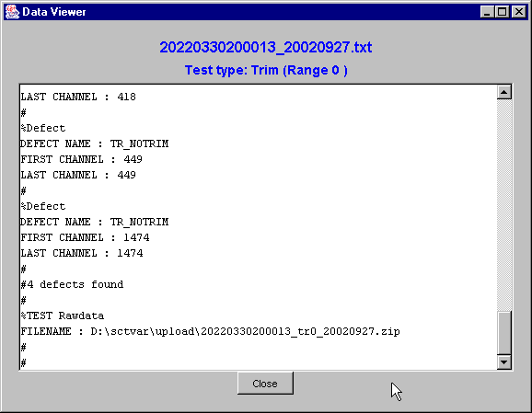Click the '%TEST Rawdata' line

[62, 315]
